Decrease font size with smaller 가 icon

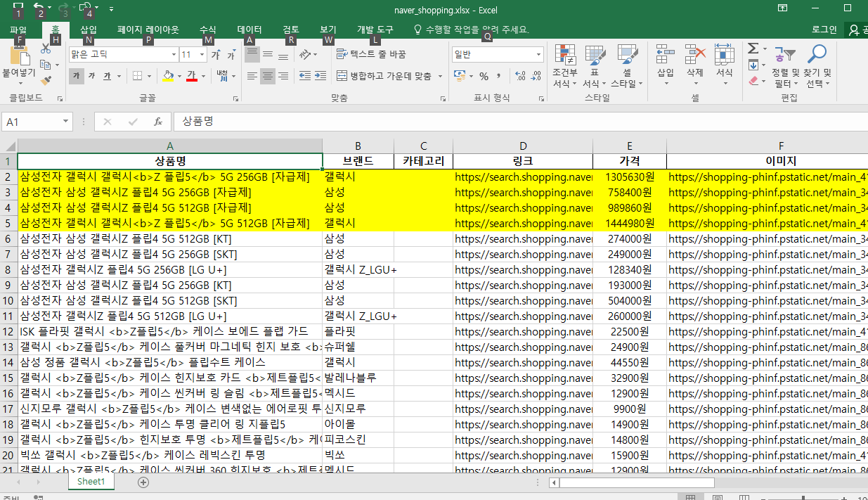[x=232, y=55]
